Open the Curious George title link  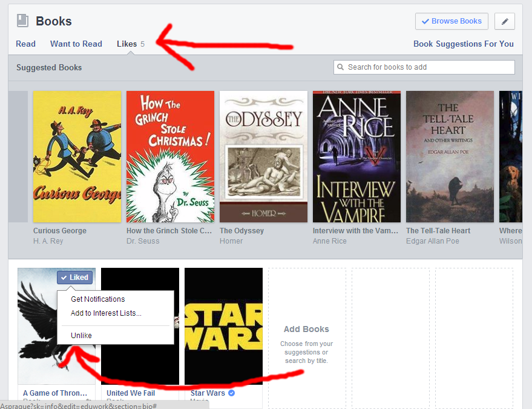60,231
